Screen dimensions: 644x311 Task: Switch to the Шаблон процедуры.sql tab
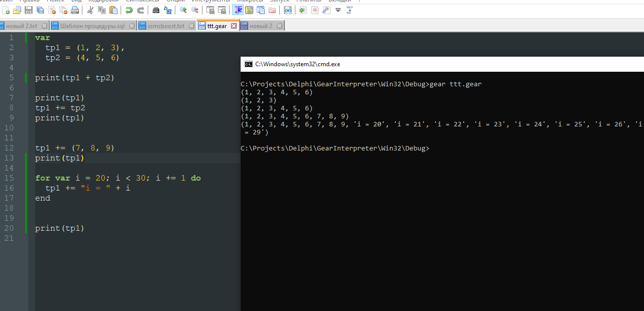coord(92,26)
